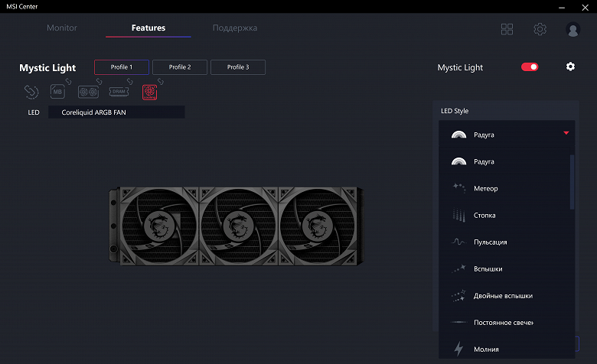Switch to the Поддержка tab
Screen dimensions: 597x364
tap(235, 28)
